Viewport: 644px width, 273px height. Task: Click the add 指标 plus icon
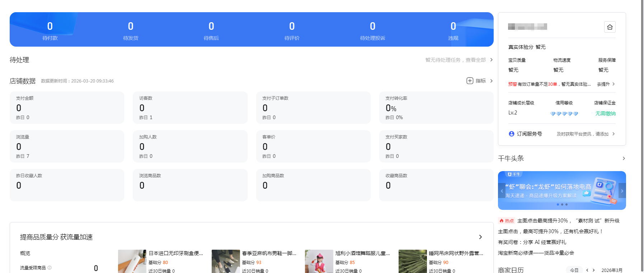470,81
